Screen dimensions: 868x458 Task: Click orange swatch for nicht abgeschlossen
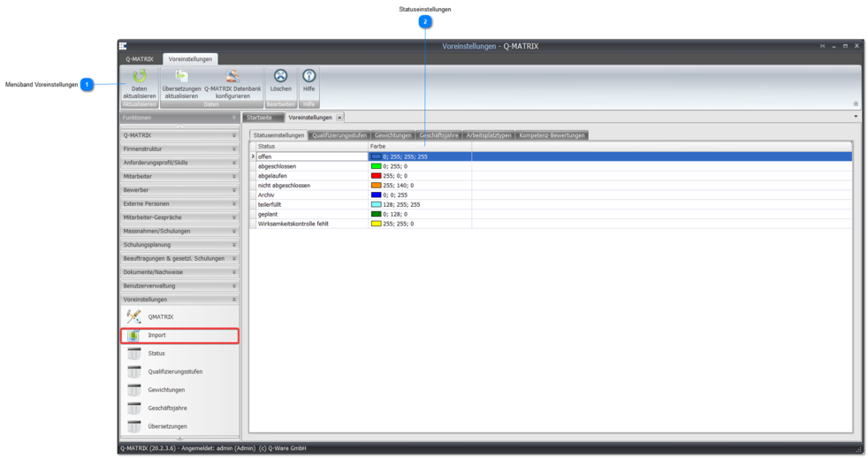377,186
